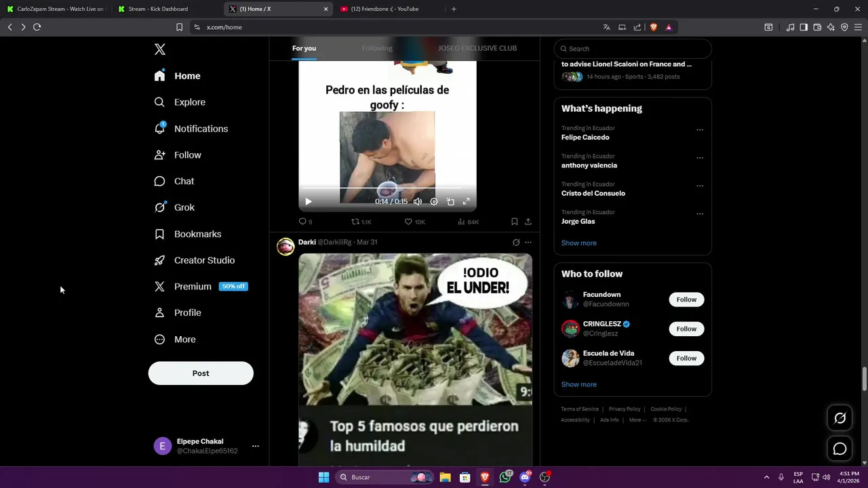Image resolution: width=868 pixels, height=488 pixels.
Task: Click the Search input field
Action: pyautogui.click(x=633, y=49)
